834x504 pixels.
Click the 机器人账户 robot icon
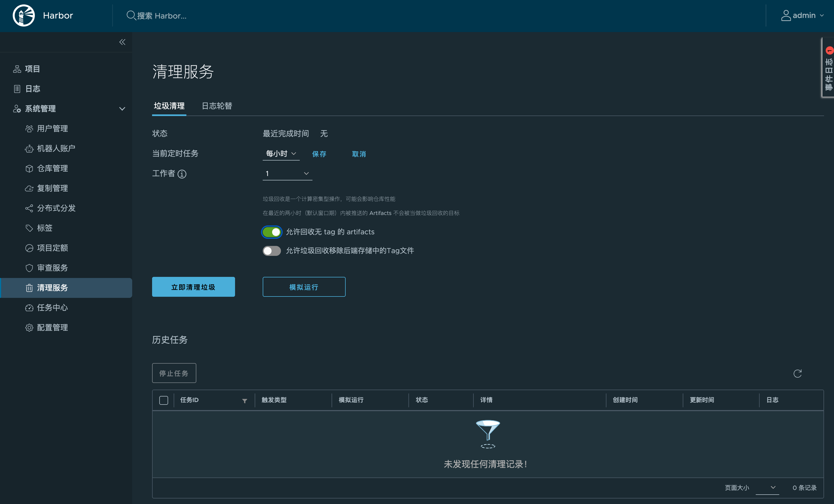29,149
